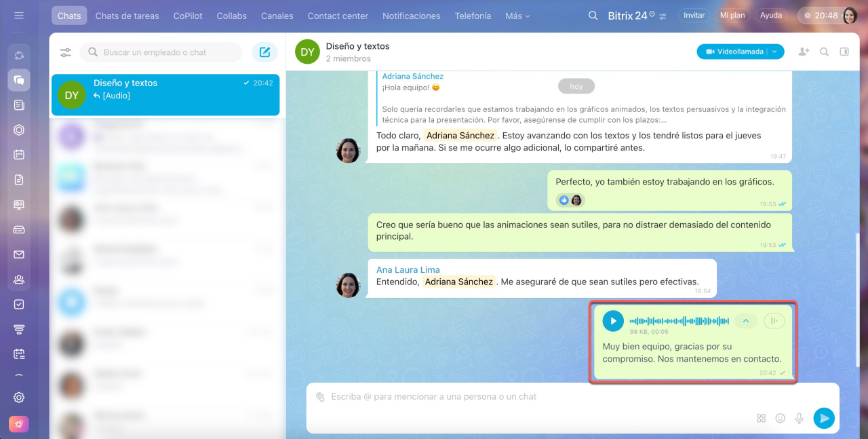This screenshot has height=439, width=868.
Task: Collapse sidebar items with up chevron
Action: point(19,375)
